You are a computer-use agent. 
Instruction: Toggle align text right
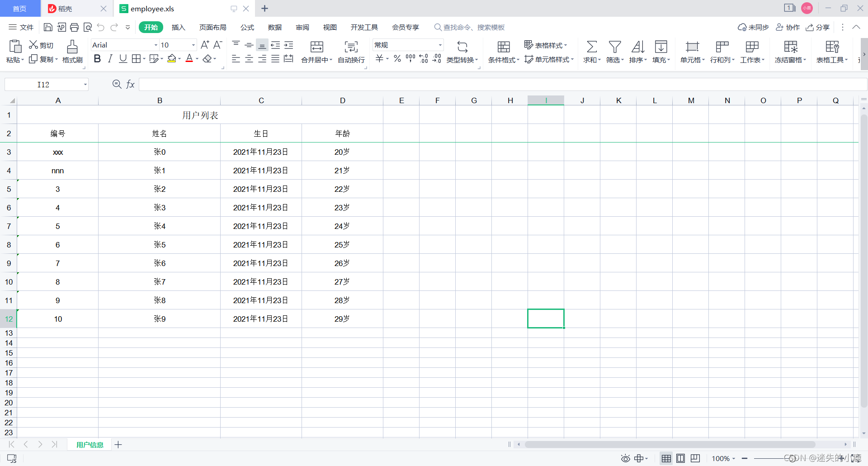(x=262, y=59)
